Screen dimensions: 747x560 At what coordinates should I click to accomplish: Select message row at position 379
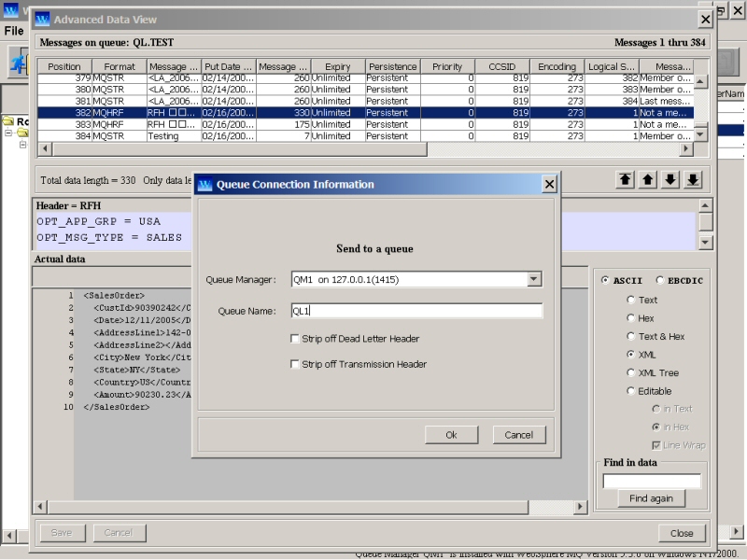365,78
